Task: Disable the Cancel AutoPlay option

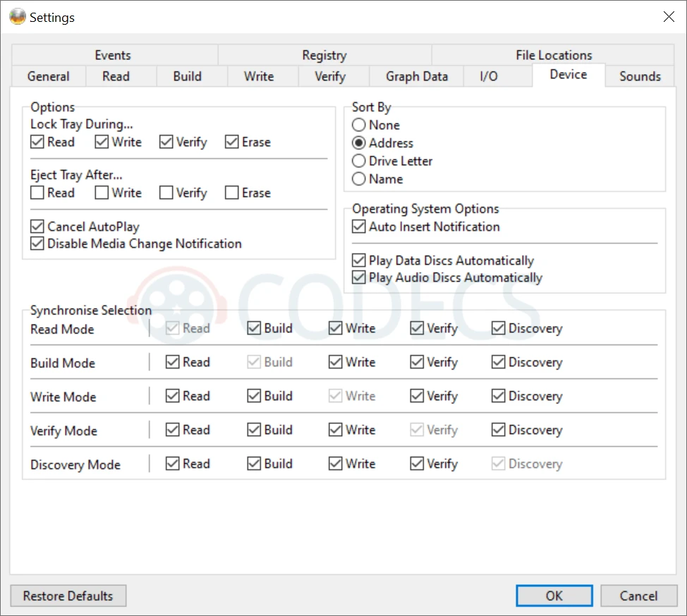Action: pos(38,227)
